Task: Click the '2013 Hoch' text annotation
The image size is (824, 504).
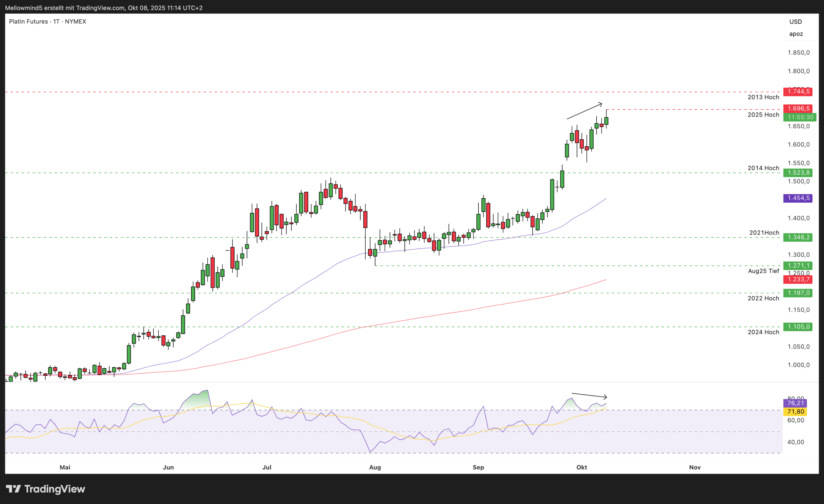Action: (x=763, y=97)
